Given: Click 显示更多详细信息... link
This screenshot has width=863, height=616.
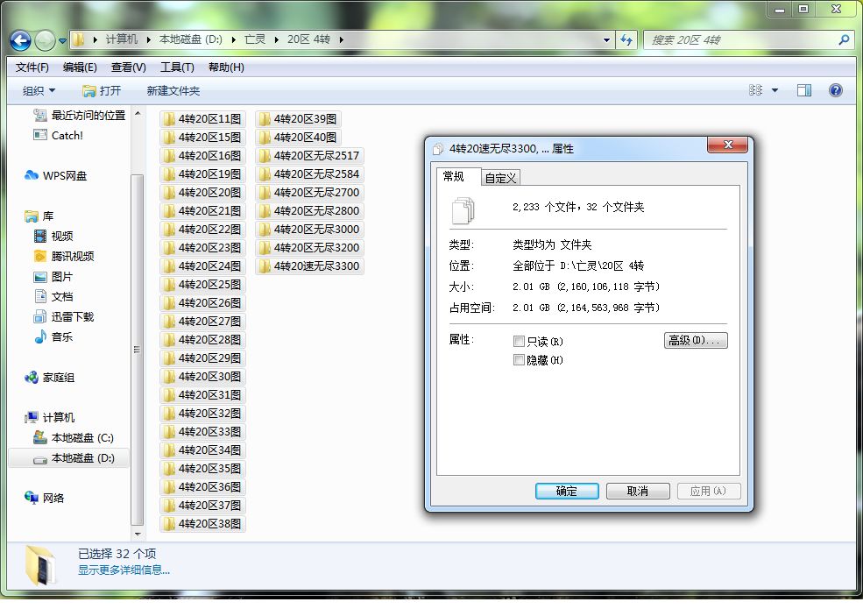Looking at the screenshot, I should pyautogui.click(x=124, y=570).
